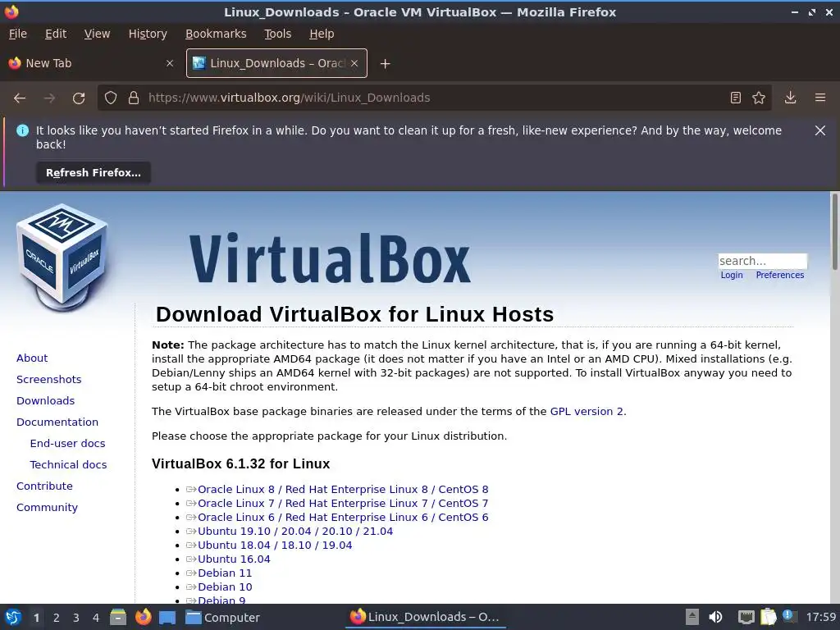Dismiss the Firefox refresh notification bar
This screenshot has height=630, width=840.
pos(819,130)
